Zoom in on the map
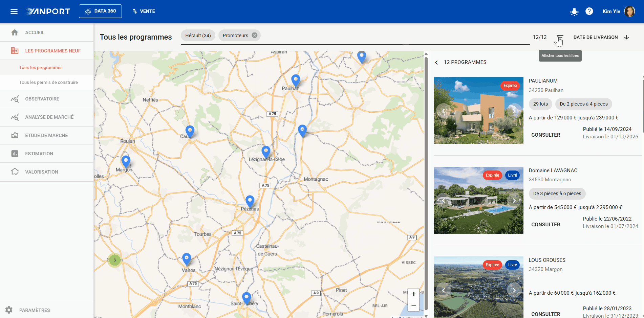The width and height of the screenshot is (644, 318). pos(413,294)
